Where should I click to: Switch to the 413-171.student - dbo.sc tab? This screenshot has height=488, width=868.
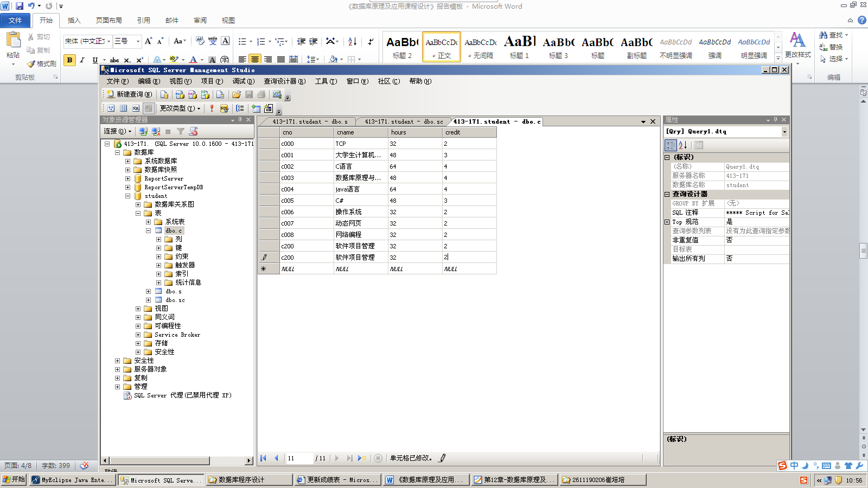pyautogui.click(x=404, y=121)
